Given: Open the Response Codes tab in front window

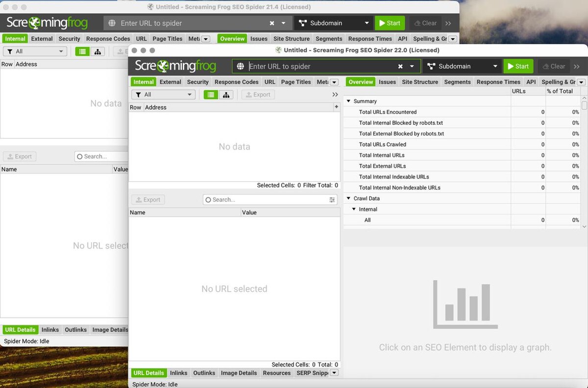Looking at the screenshot, I should pyautogui.click(x=237, y=82).
